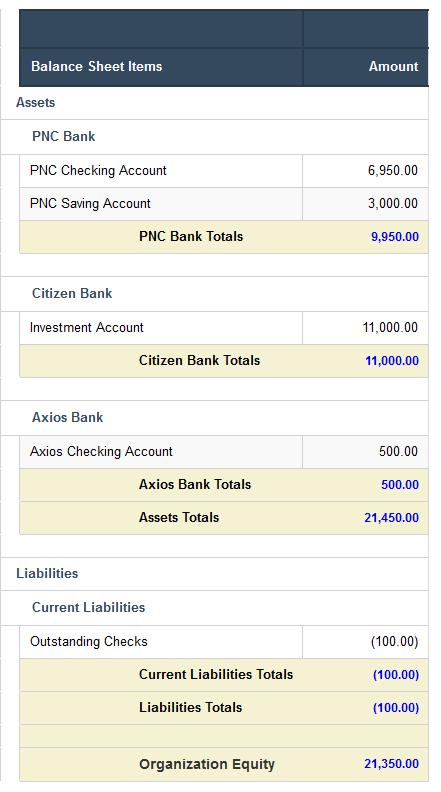The height and width of the screenshot is (792, 441).
Task: Open the Axios Checking Account row
Action: [x=224, y=452]
